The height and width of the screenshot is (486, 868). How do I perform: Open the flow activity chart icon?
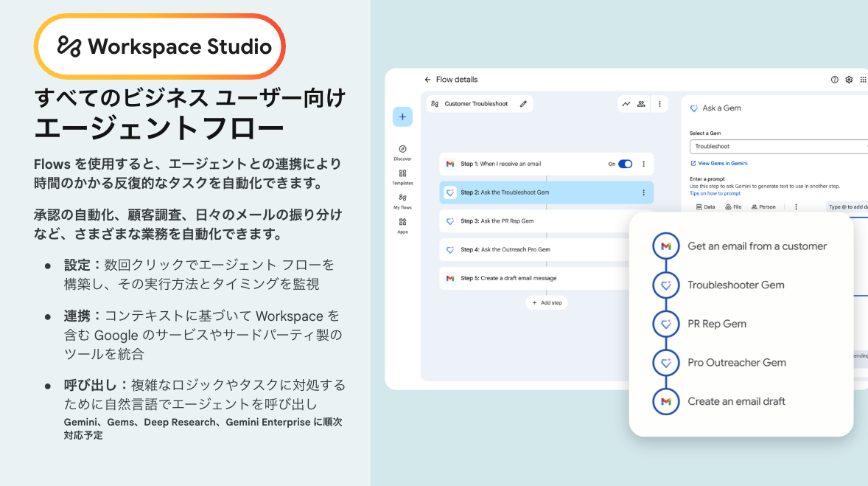(626, 104)
